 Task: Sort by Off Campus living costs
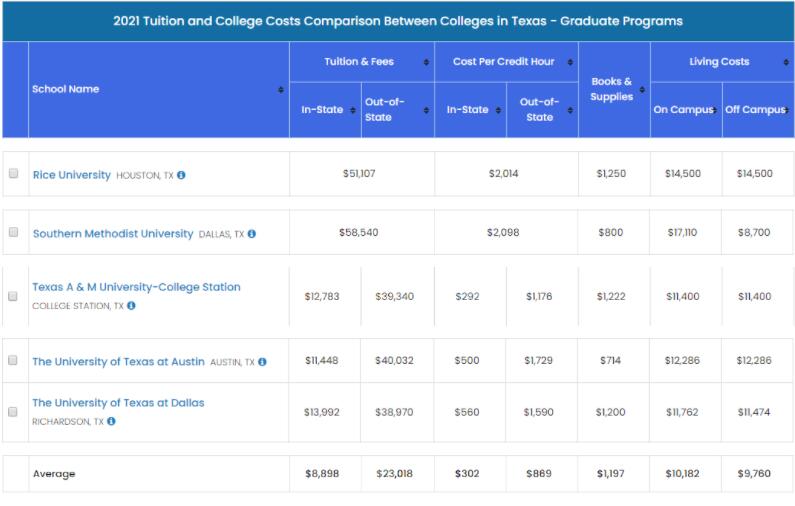[786, 110]
